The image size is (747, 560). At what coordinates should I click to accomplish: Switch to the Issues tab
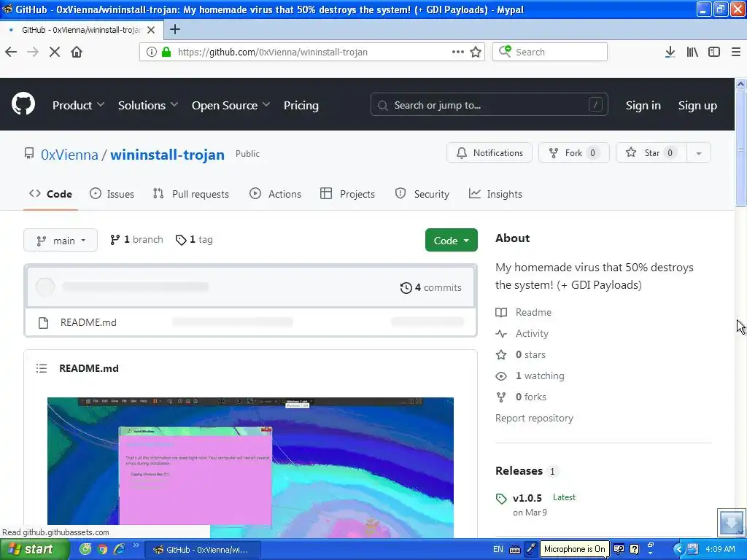pos(112,194)
